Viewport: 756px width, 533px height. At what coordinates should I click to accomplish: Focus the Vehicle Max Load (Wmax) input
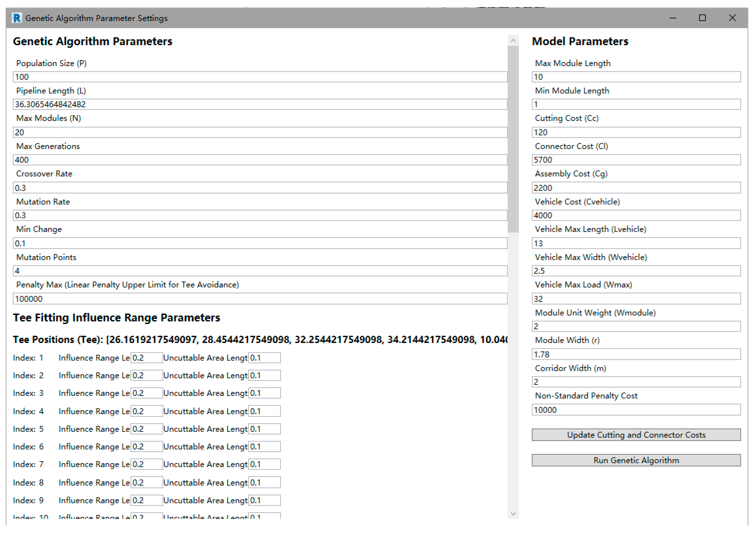pyautogui.click(x=636, y=299)
